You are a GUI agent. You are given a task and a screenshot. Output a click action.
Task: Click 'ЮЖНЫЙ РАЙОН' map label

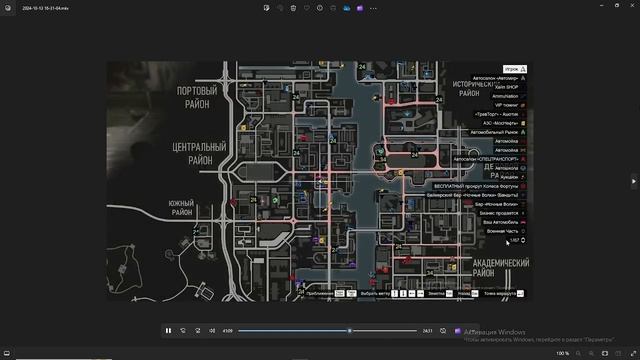point(182,207)
